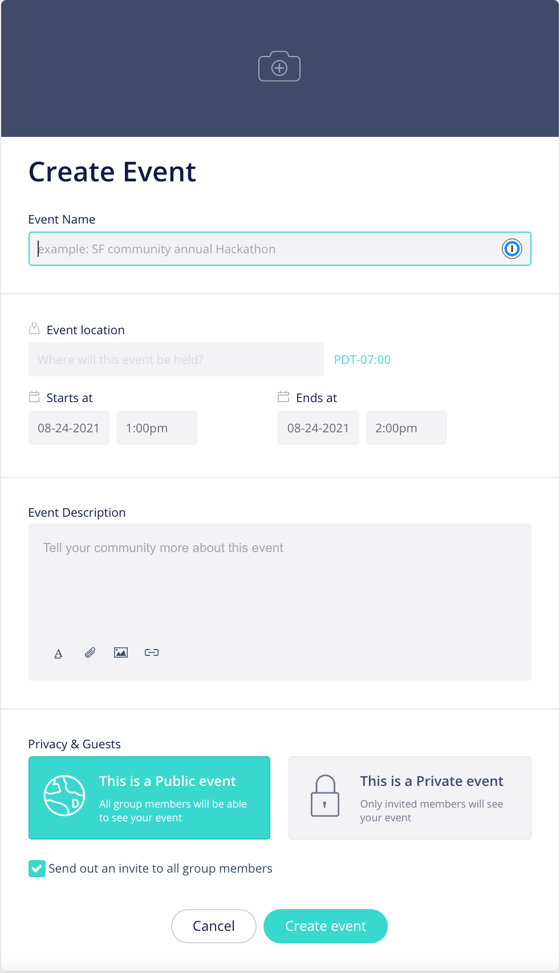
Task: Open the 2:00pm end time dropdown
Action: [407, 428]
